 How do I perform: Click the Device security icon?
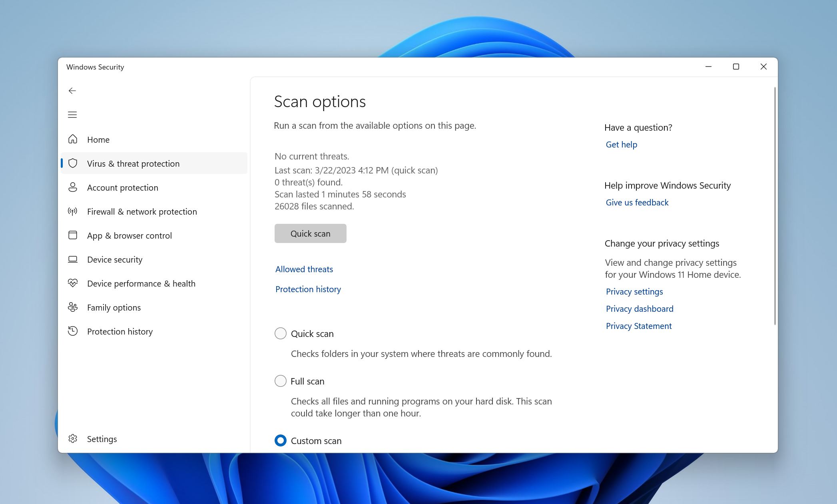tap(72, 259)
